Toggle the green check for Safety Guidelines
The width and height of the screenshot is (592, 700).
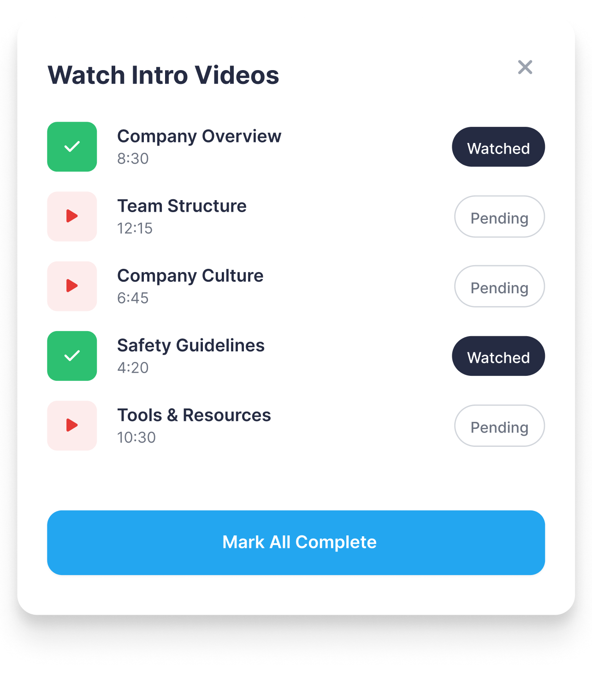[72, 356]
